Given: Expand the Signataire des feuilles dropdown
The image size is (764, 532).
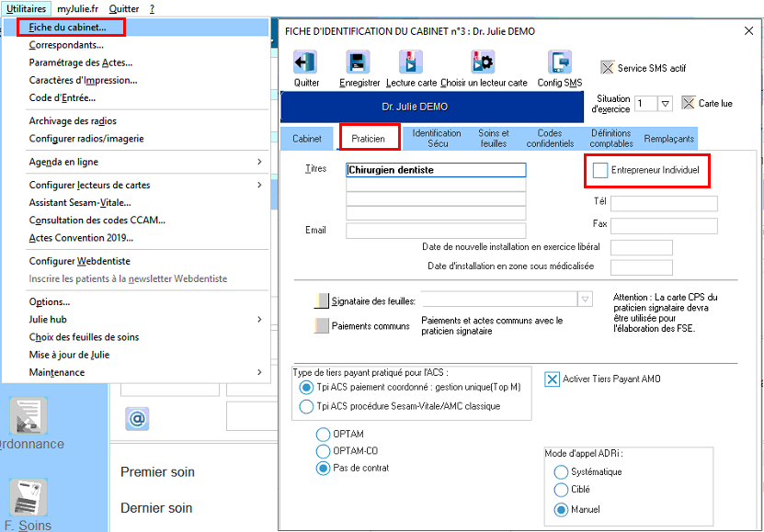Looking at the screenshot, I should pos(585,300).
